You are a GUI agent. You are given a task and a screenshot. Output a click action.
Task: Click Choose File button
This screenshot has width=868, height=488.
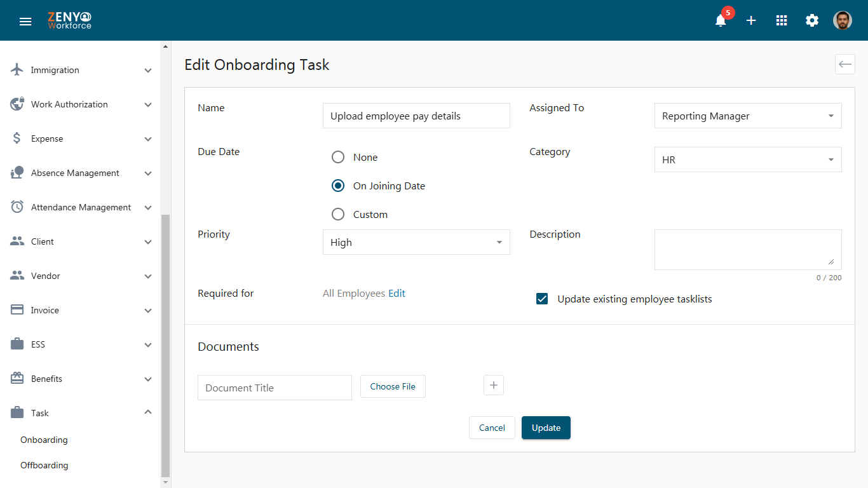point(393,386)
